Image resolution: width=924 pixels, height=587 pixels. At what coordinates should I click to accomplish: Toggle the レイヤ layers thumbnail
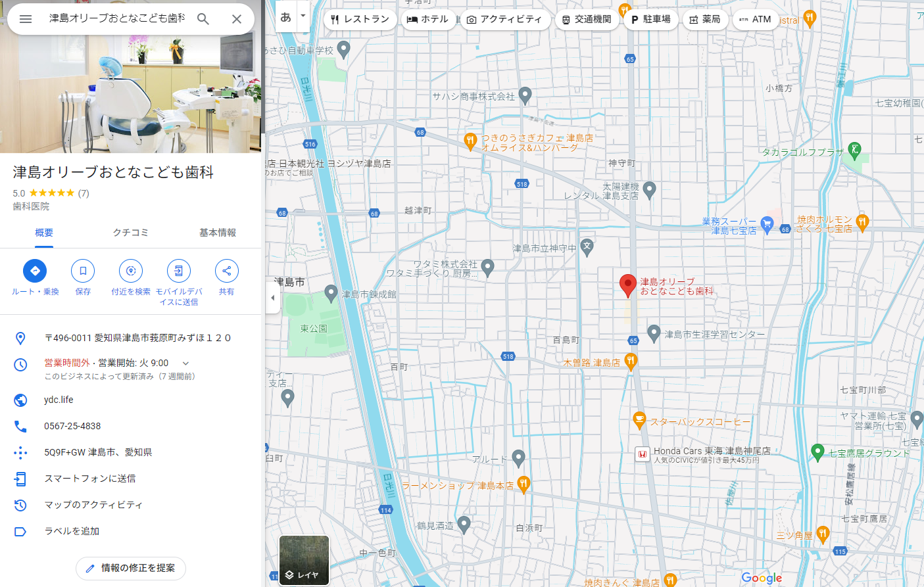click(x=304, y=560)
